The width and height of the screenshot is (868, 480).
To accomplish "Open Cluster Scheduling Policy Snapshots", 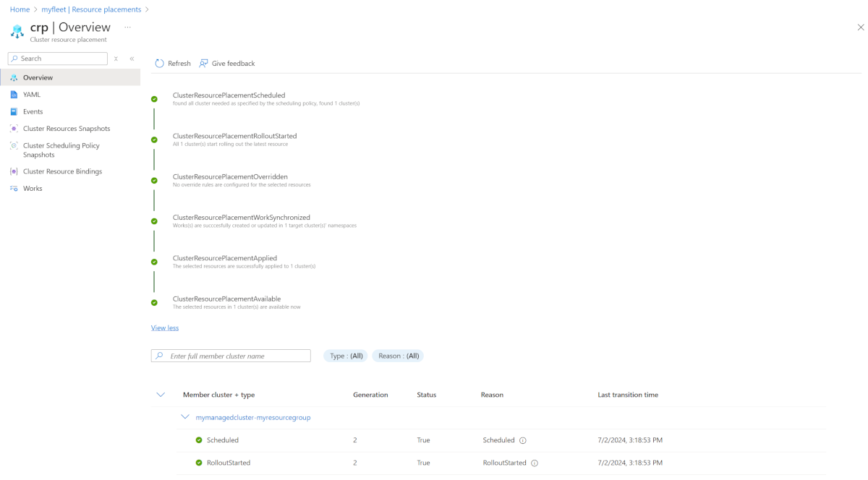I will tap(63, 150).
